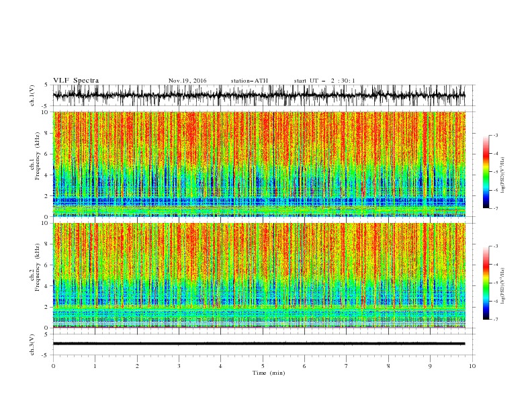
Task: Click the ch.2 spectrogram color bar
Action: 486,283
